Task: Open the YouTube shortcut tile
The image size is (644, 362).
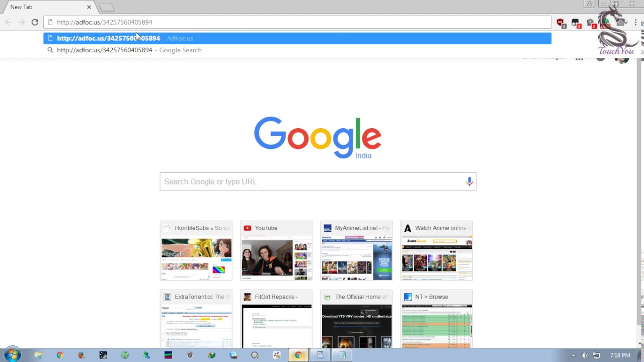Action: tap(276, 250)
